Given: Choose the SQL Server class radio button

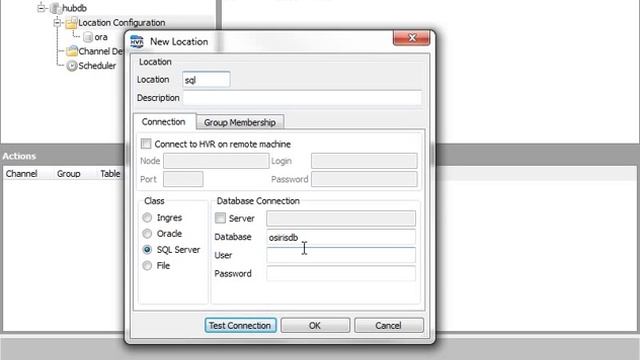Looking at the screenshot, I should [147, 249].
